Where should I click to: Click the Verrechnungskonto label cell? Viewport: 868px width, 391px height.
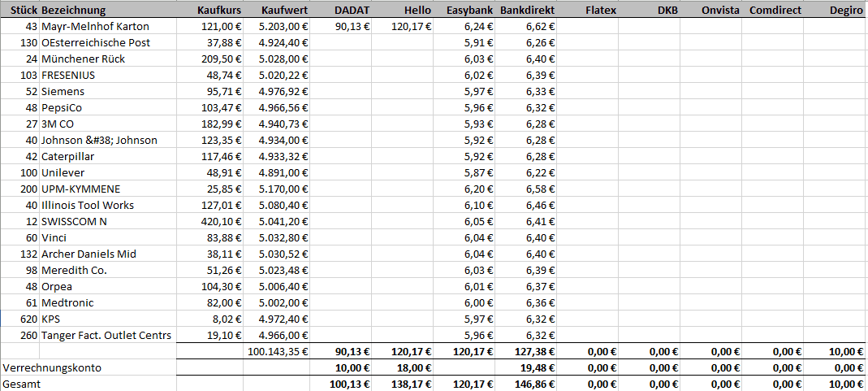point(89,367)
